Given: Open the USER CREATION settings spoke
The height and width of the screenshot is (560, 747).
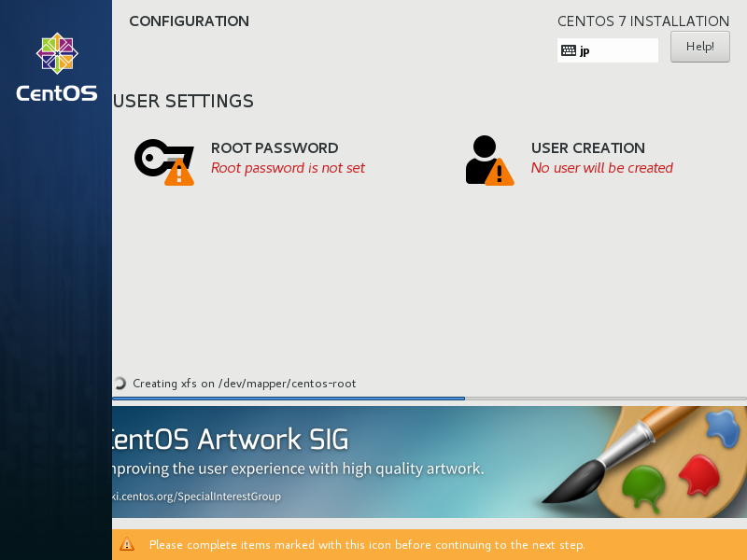Looking at the screenshot, I should coord(587,147).
